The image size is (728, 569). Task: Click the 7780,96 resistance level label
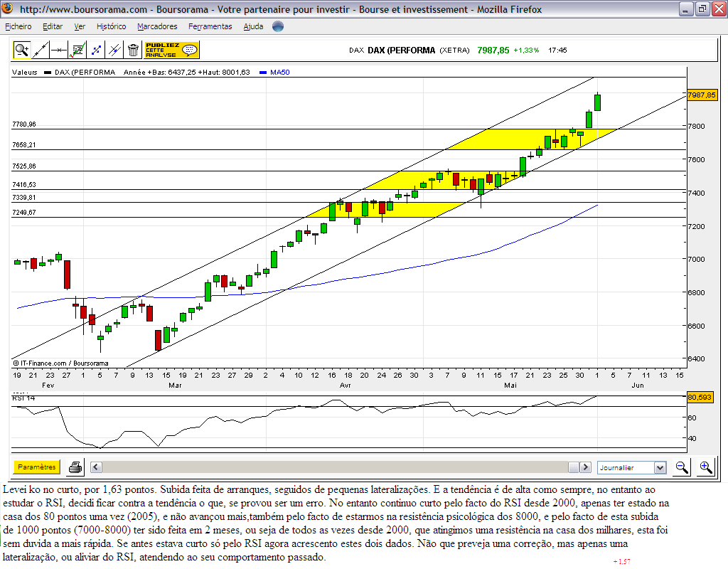[x=23, y=124]
